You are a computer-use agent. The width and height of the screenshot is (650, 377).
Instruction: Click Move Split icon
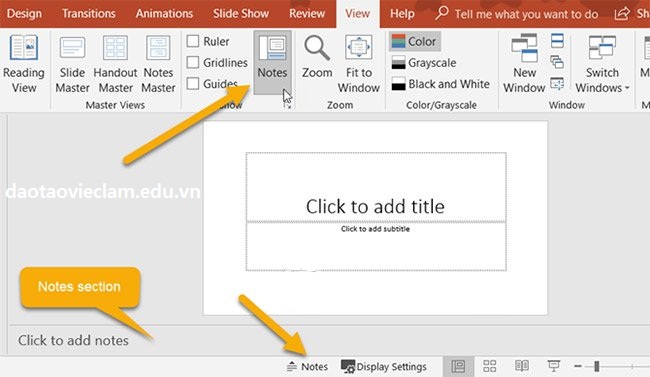pyautogui.click(x=557, y=84)
